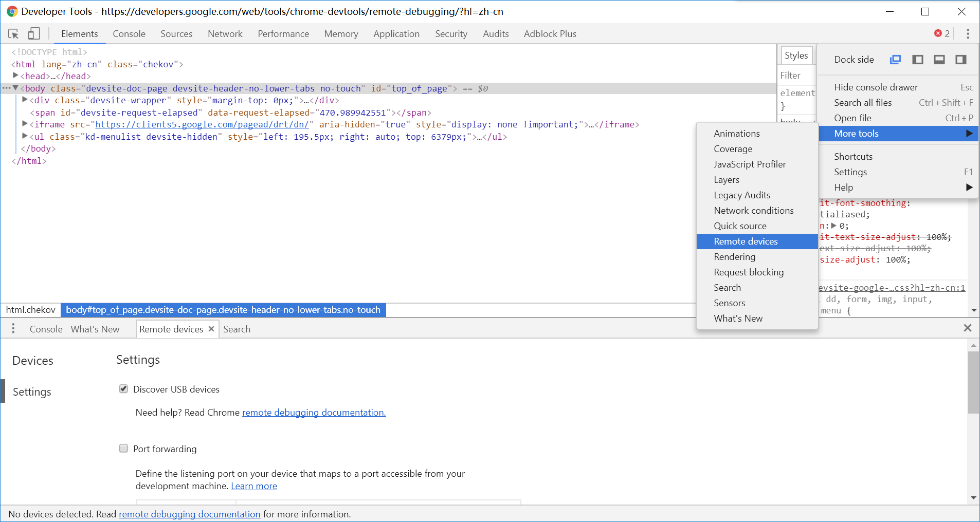Viewport: 980px width, 522px height.
Task: Toggle the device toolbar icon
Action: (x=34, y=34)
